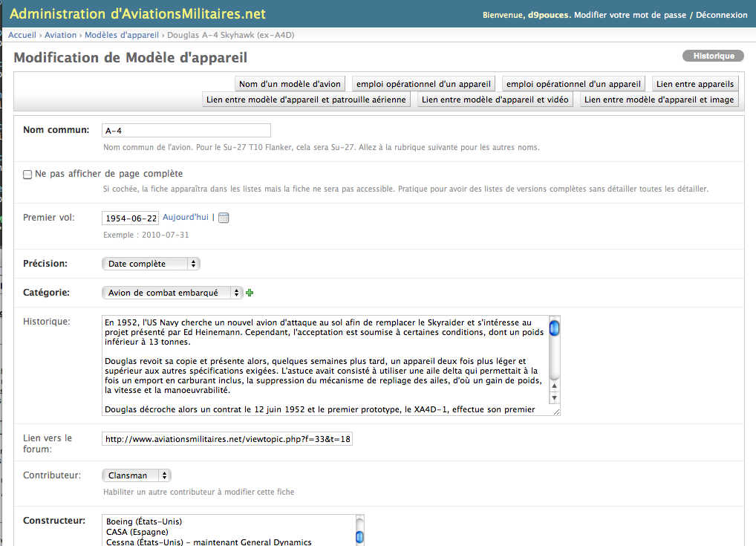Select Boeing (États-Unis) in Constructeur list
Image resolution: width=756 pixels, height=546 pixels.
[144, 521]
